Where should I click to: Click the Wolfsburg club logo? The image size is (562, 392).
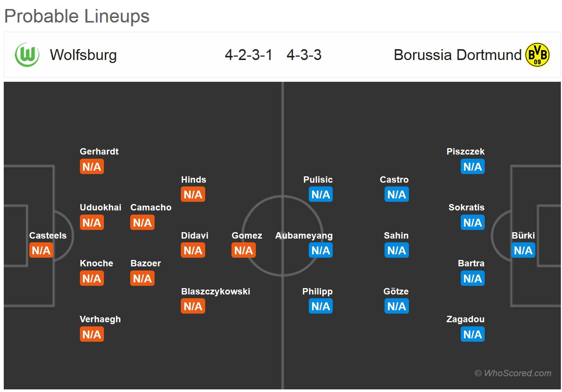pyautogui.click(x=27, y=55)
